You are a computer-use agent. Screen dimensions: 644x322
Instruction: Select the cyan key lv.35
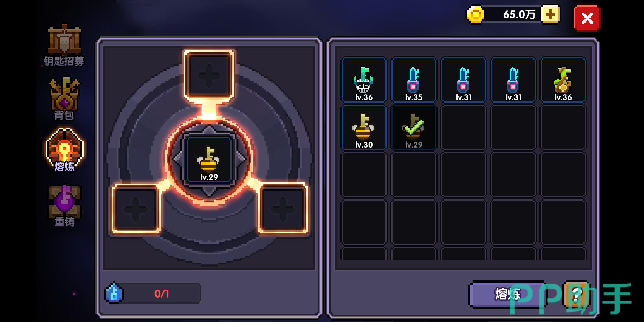[x=414, y=80]
